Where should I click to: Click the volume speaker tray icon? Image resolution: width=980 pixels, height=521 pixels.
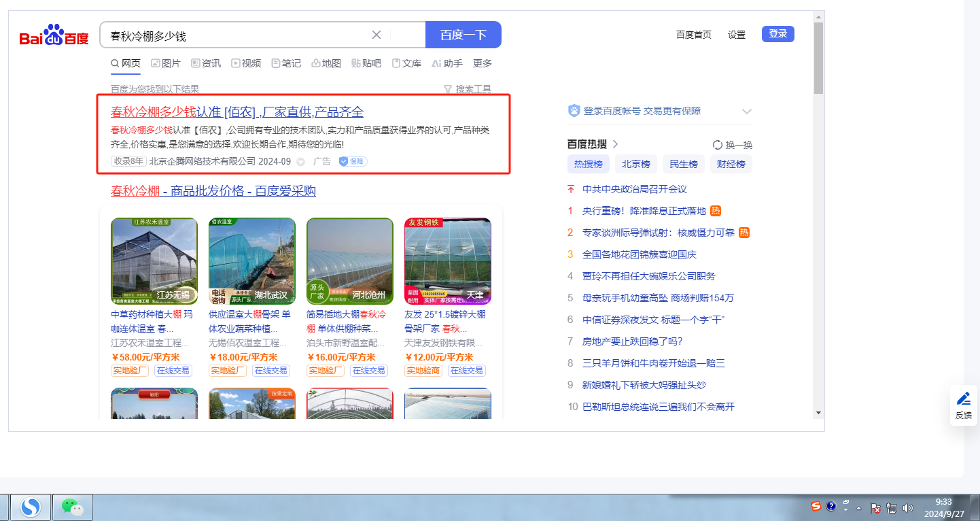coord(907,508)
